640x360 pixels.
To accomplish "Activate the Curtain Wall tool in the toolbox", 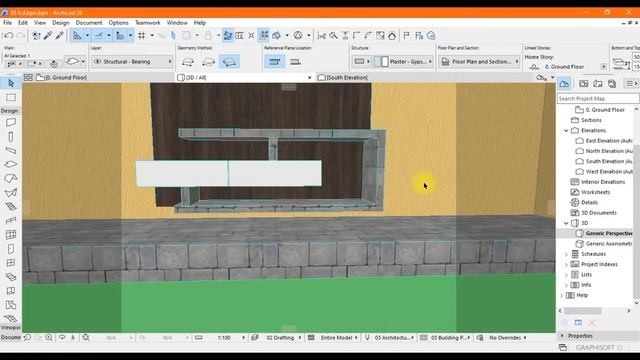I will click(11, 235).
